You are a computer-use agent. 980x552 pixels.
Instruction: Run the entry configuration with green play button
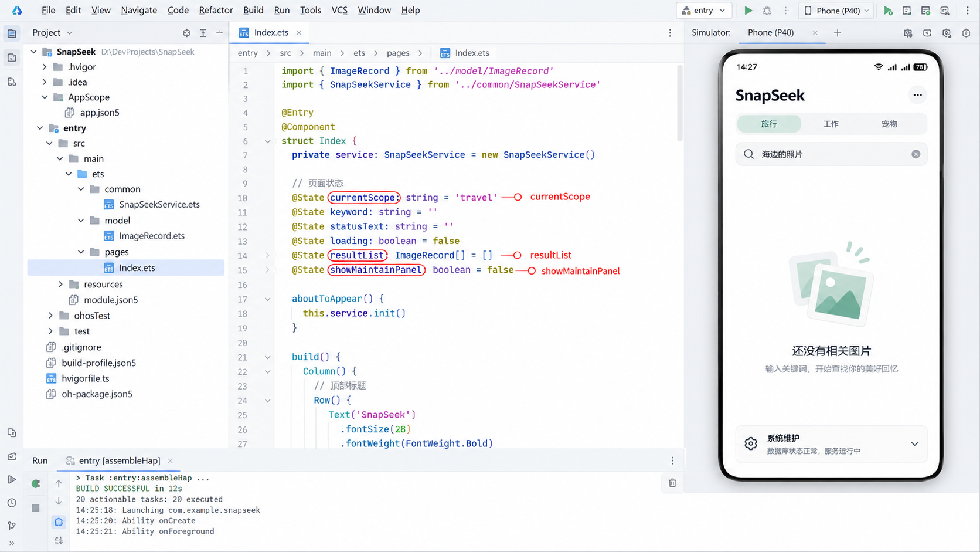748,11
